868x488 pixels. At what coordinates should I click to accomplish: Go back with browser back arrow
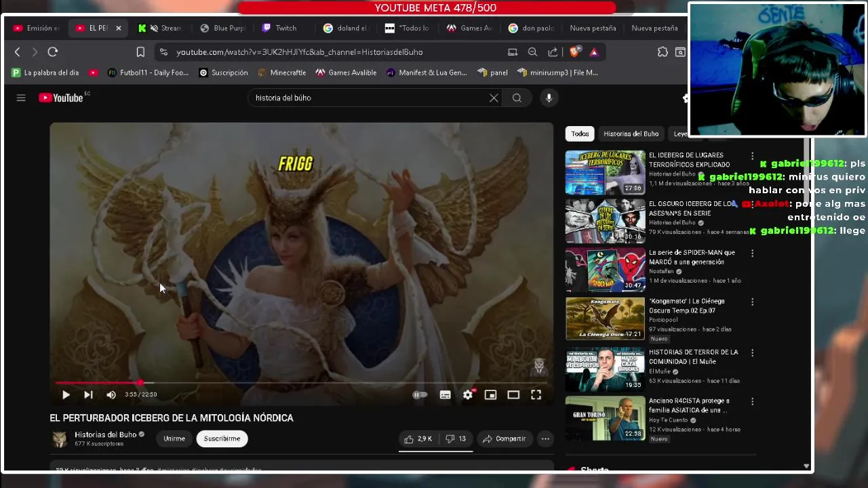click(18, 52)
